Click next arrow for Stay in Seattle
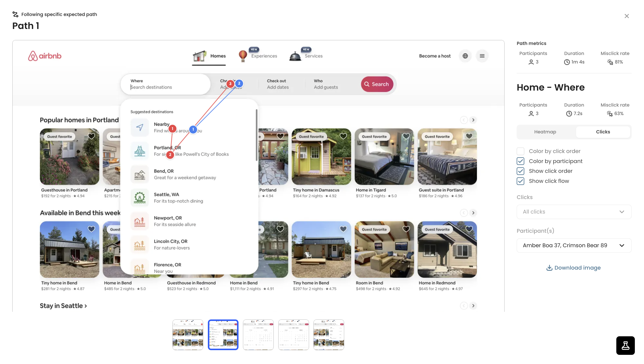Viewport: 644px width, 364px height. pos(473,306)
